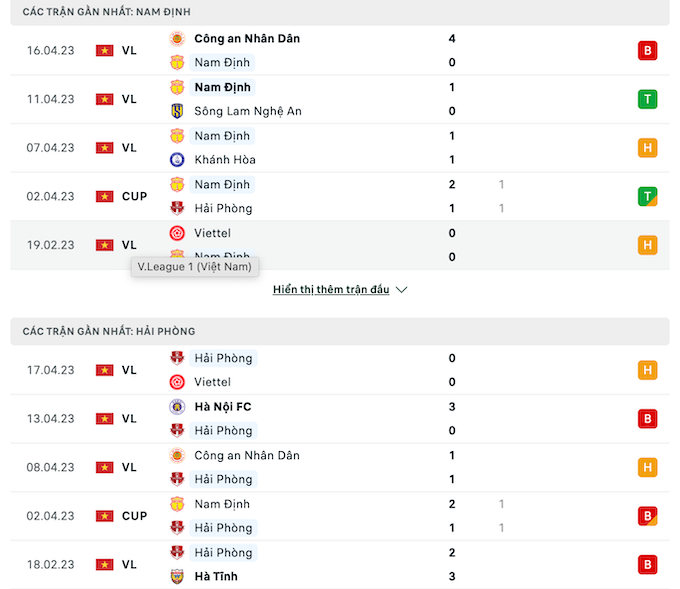The width and height of the screenshot is (680, 589).
Task: Open Hà Tĩnh team name link
Action: pyautogui.click(x=216, y=577)
